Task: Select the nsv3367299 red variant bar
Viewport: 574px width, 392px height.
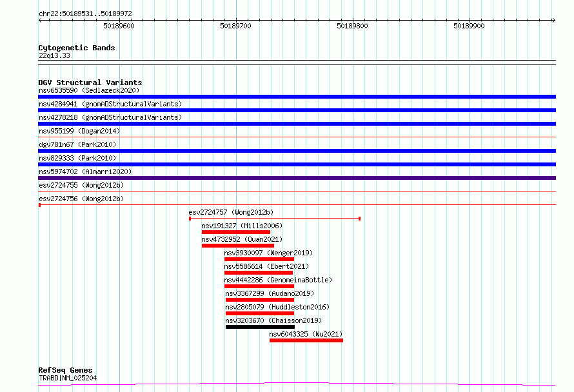Action: click(x=260, y=300)
